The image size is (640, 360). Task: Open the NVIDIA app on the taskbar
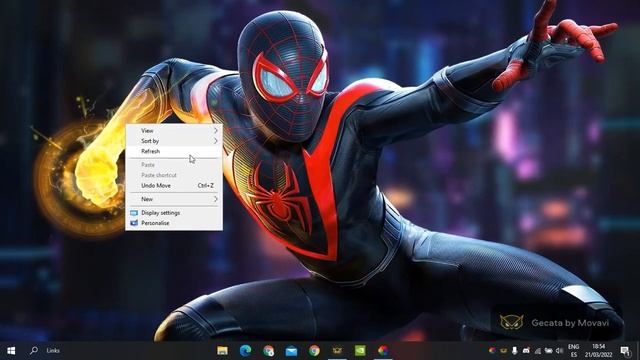click(360, 350)
